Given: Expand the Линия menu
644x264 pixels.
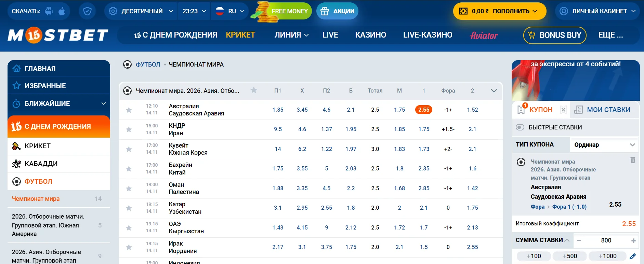Looking at the screenshot, I should pyautogui.click(x=291, y=35).
